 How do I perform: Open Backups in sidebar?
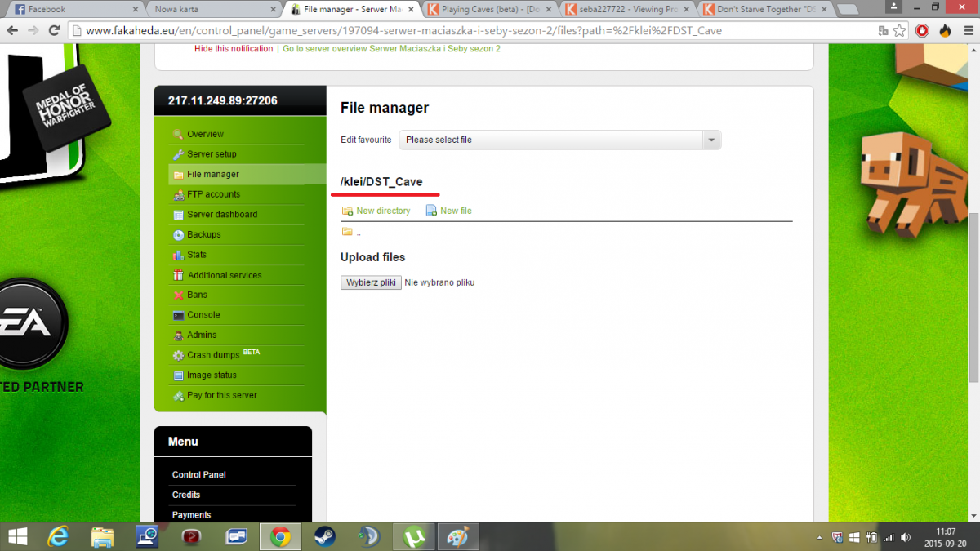204,234
